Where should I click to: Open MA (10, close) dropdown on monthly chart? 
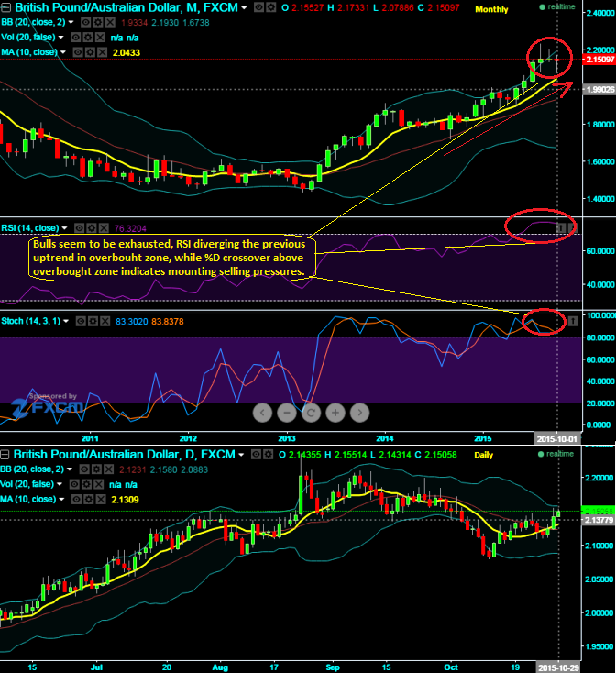[63, 52]
